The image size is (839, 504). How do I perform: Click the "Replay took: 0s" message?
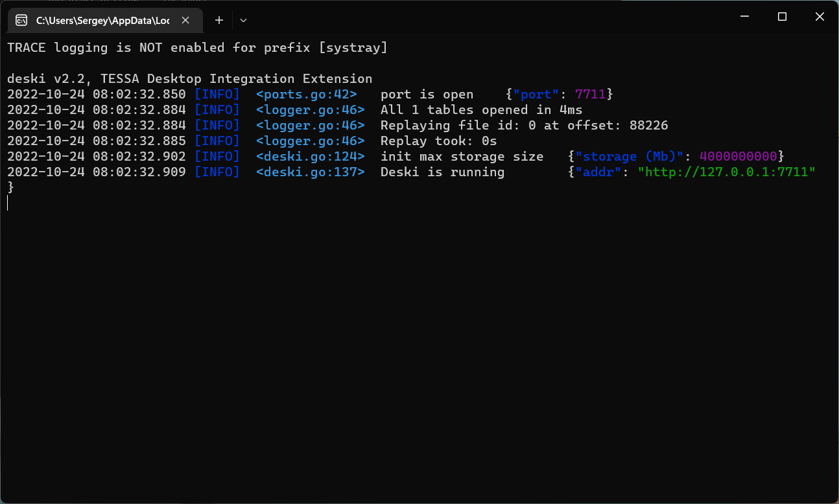click(438, 141)
